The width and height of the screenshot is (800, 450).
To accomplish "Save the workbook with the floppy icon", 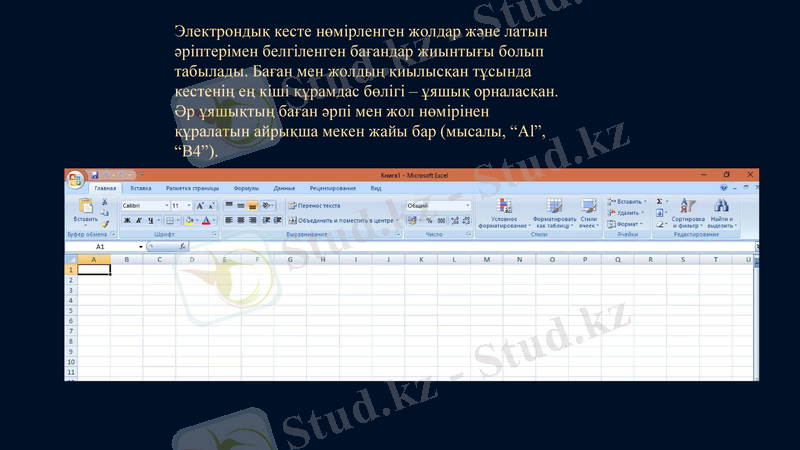I will click(x=94, y=175).
